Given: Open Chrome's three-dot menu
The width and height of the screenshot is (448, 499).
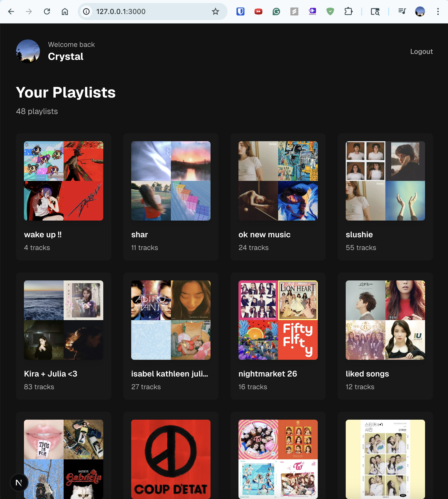Looking at the screenshot, I should coord(438,11).
